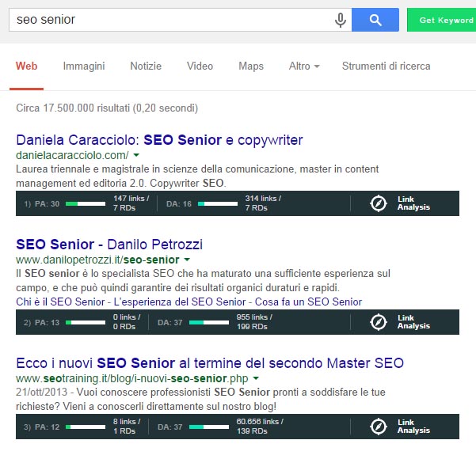476x459 pixels.
Task: Open Link Analysis compass for second result
Action: [379, 322]
